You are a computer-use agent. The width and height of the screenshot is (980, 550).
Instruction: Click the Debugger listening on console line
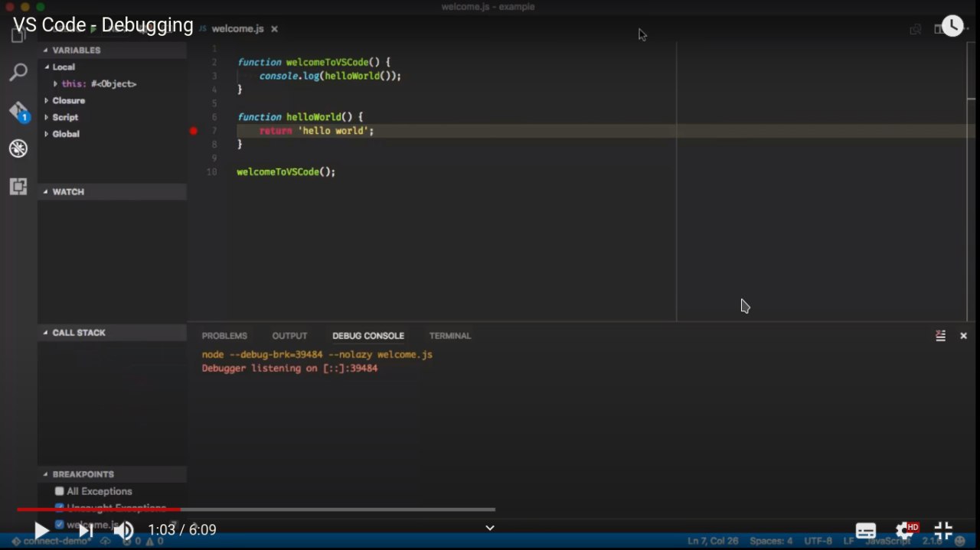(x=289, y=369)
